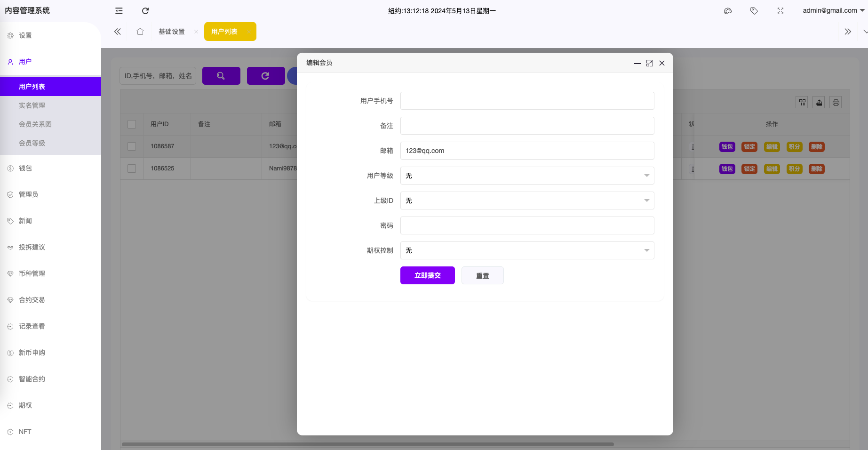This screenshot has height=450, width=868.
Task: Click the print icon in table toolbar
Action: click(836, 103)
